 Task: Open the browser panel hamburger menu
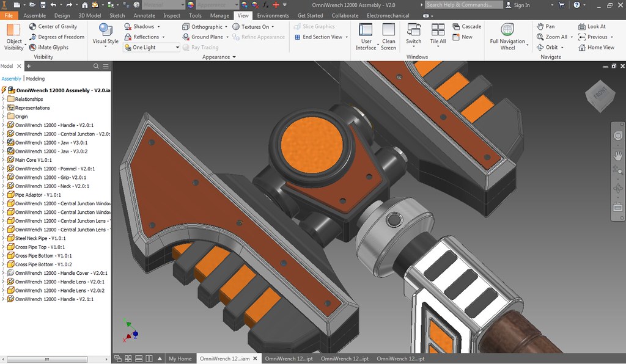point(105,66)
